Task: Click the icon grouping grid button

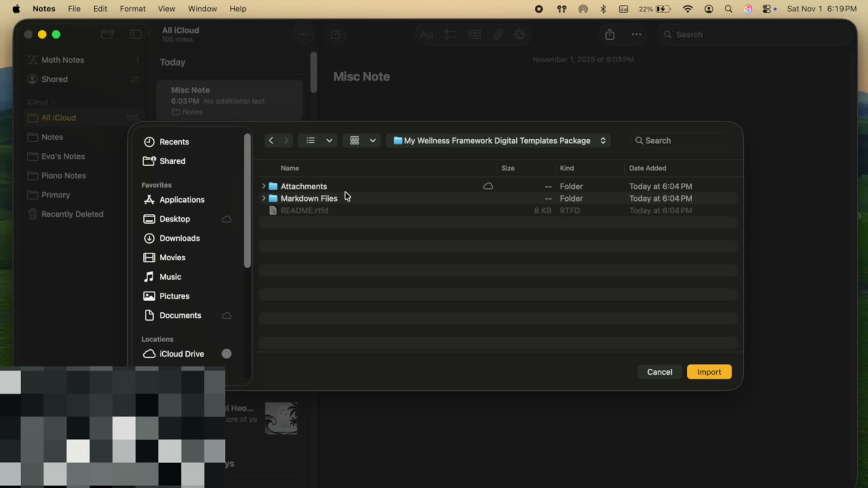Action: (354, 141)
